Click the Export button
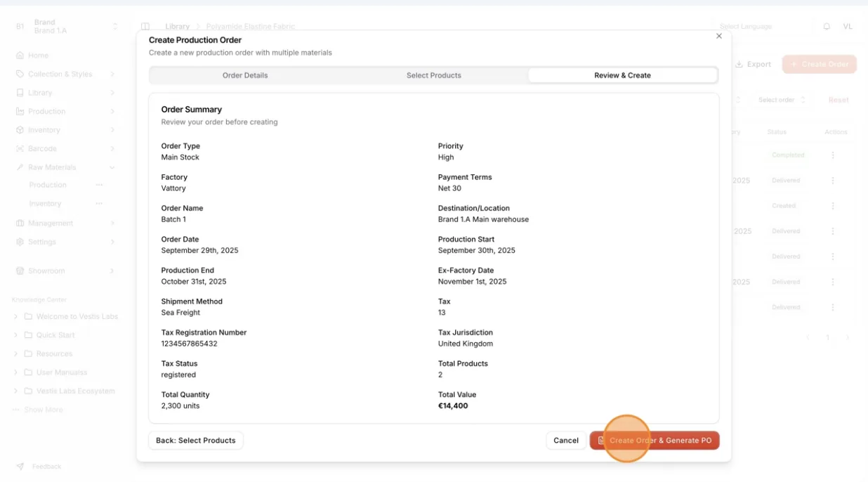The image size is (868, 482). (x=753, y=64)
